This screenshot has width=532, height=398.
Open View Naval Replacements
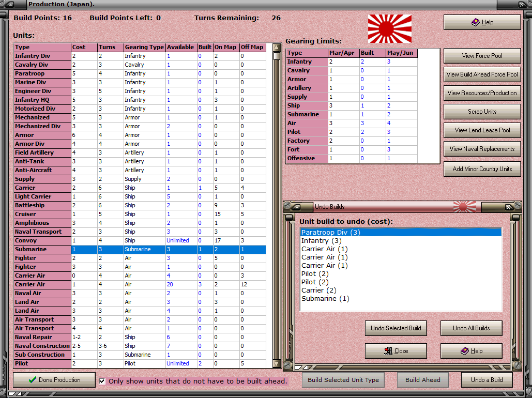coord(482,149)
